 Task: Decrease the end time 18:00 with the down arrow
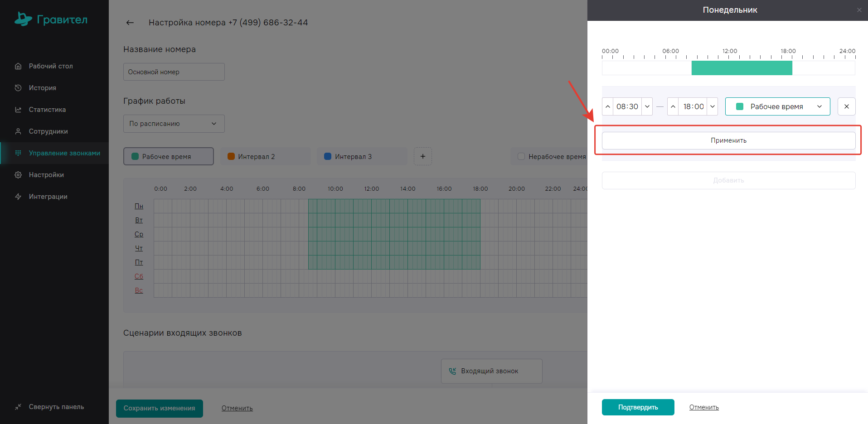712,106
